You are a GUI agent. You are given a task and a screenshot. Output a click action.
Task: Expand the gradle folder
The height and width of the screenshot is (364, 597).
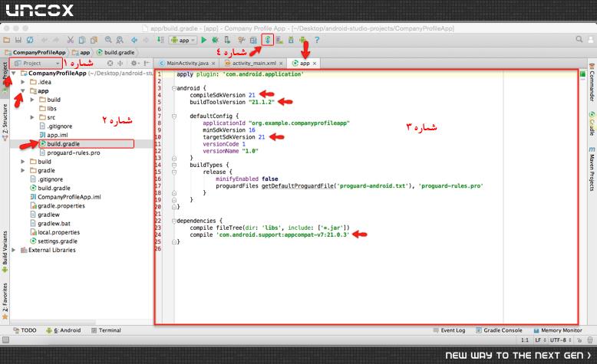23,170
